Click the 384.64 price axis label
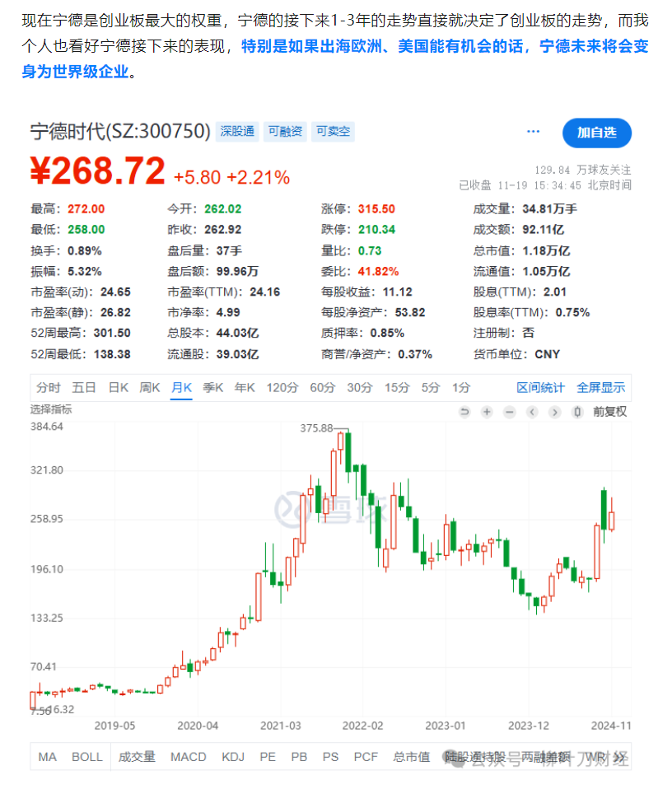This screenshot has height=794, width=672. point(47,427)
